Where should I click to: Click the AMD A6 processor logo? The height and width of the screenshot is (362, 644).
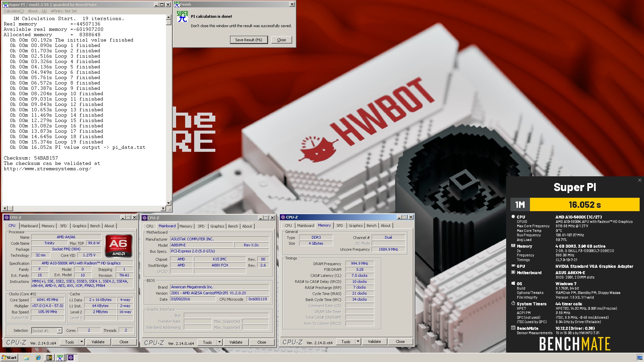[118, 246]
